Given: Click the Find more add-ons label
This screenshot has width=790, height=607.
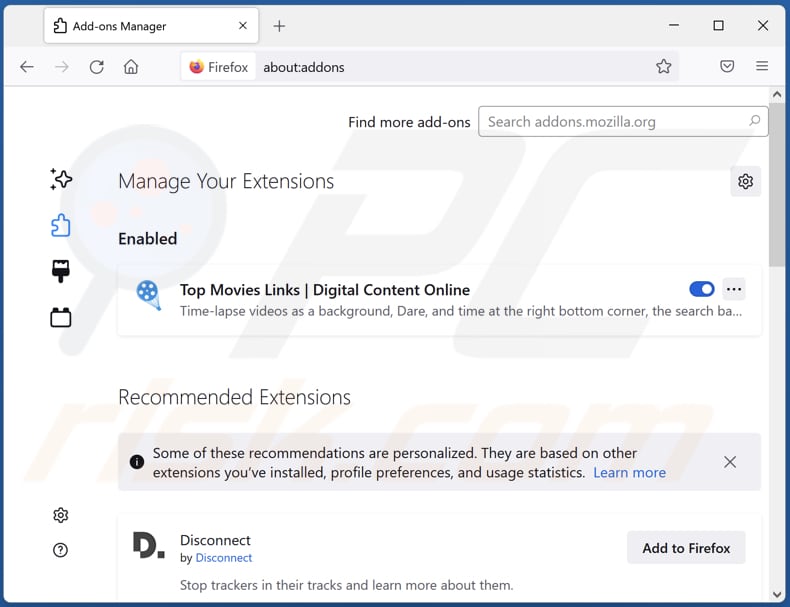Looking at the screenshot, I should [x=409, y=122].
